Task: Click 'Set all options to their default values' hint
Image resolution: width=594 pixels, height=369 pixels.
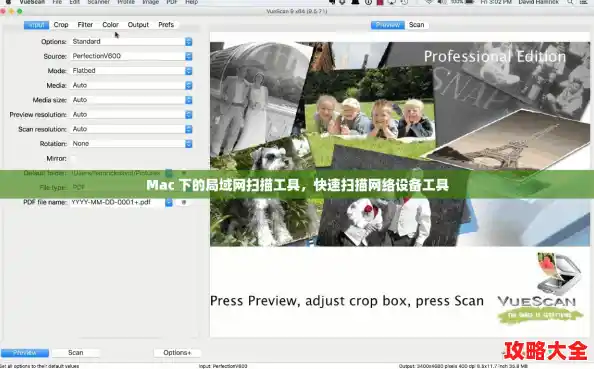Action: (x=40, y=366)
